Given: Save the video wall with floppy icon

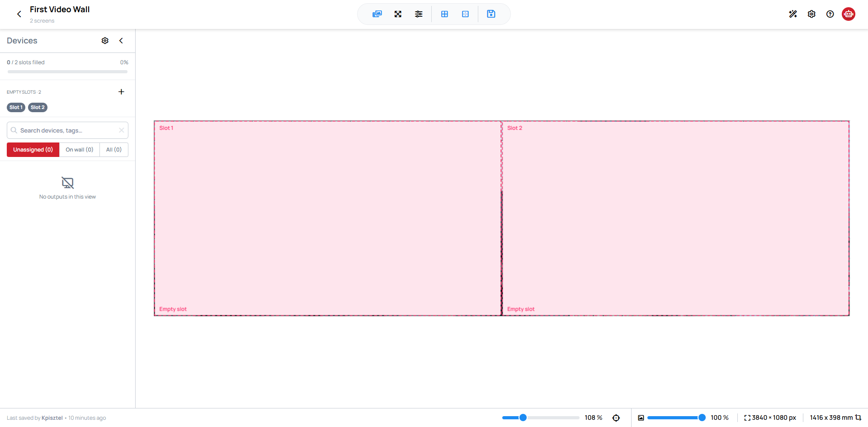Looking at the screenshot, I should click(x=491, y=14).
